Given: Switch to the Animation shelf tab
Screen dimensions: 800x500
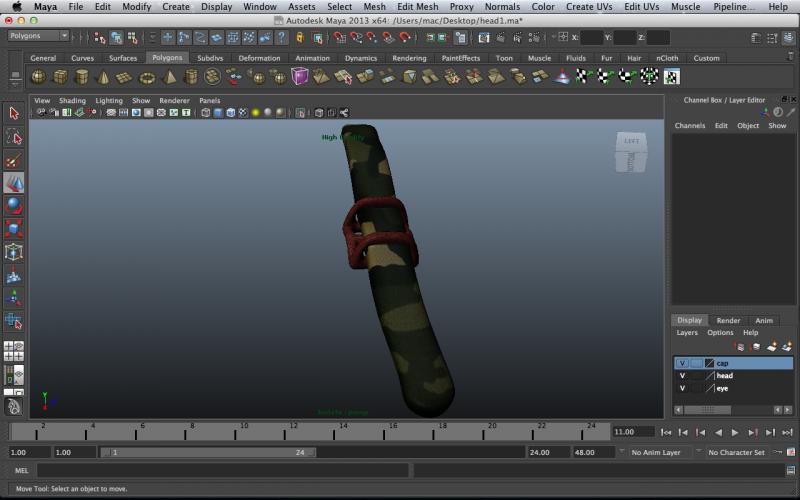Looking at the screenshot, I should (312, 58).
